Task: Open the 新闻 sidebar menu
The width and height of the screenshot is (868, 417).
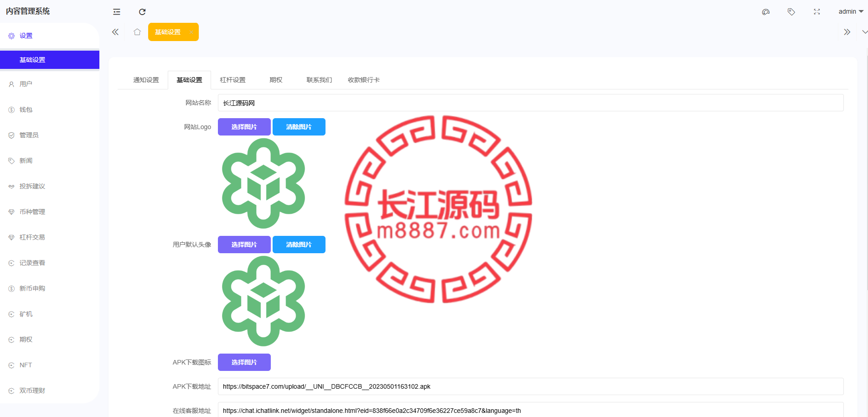Action: [x=50, y=161]
